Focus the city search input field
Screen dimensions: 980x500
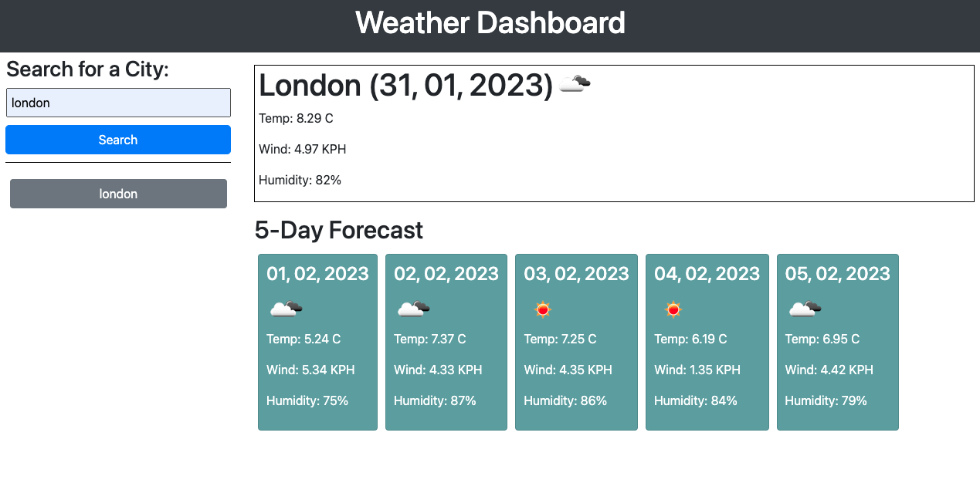pyautogui.click(x=118, y=103)
